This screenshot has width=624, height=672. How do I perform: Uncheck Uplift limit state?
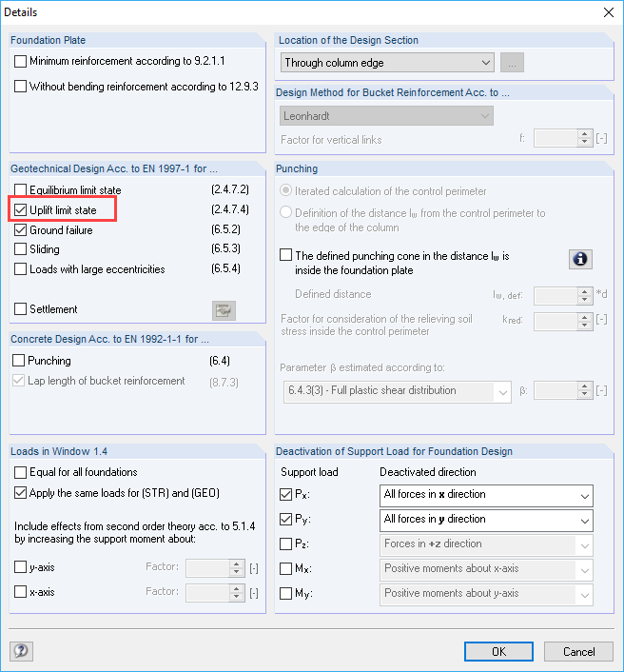[x=20, y=210]
